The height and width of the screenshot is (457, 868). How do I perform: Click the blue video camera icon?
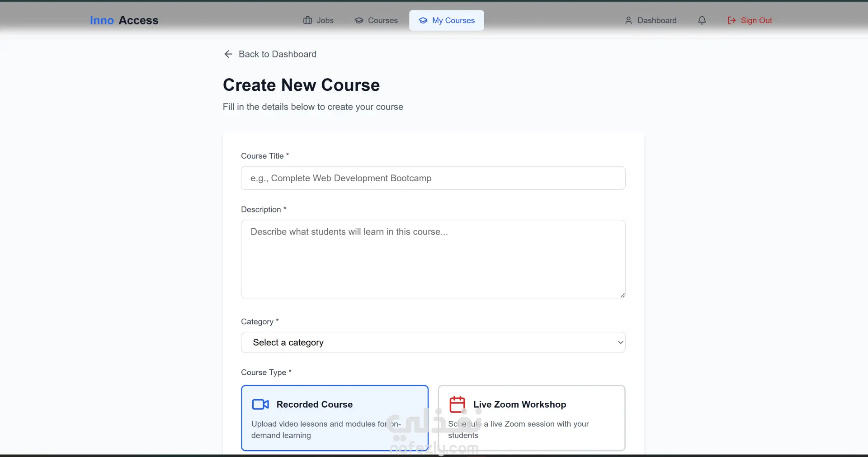click(x=260, y=404)
